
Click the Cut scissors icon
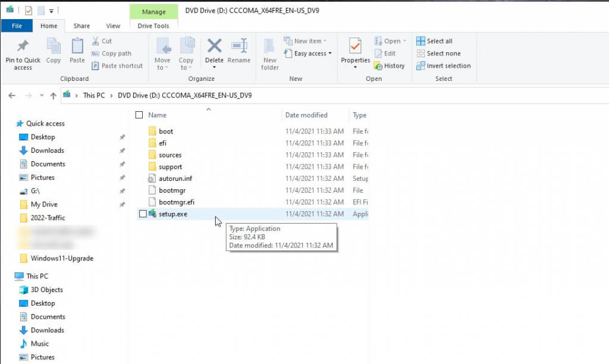pos(96,41)
